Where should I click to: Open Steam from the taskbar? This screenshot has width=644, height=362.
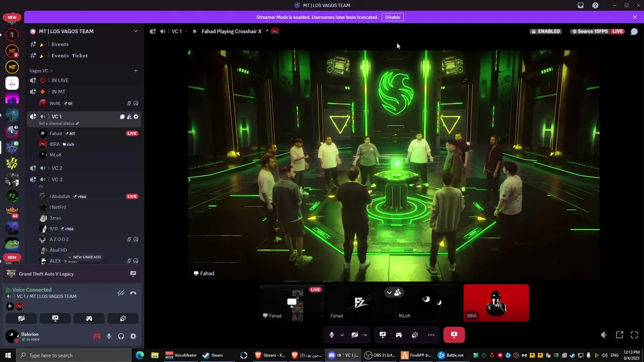[213, 355]
